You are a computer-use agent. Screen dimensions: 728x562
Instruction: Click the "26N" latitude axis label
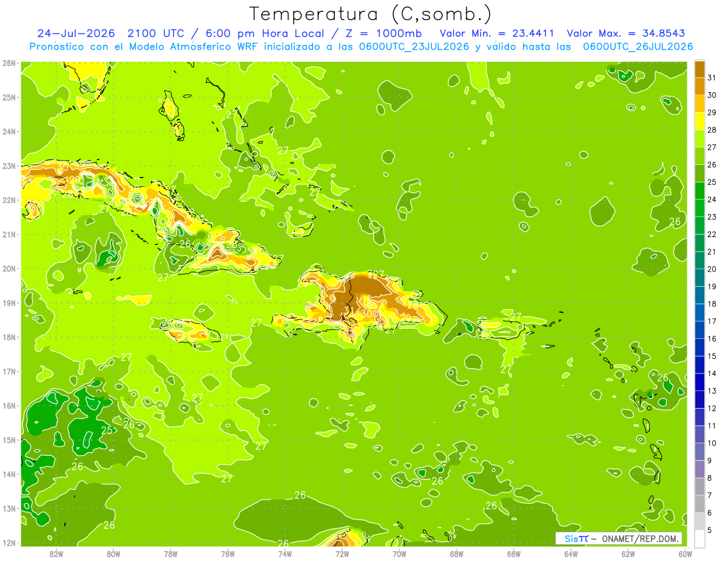tap(8, 63)
